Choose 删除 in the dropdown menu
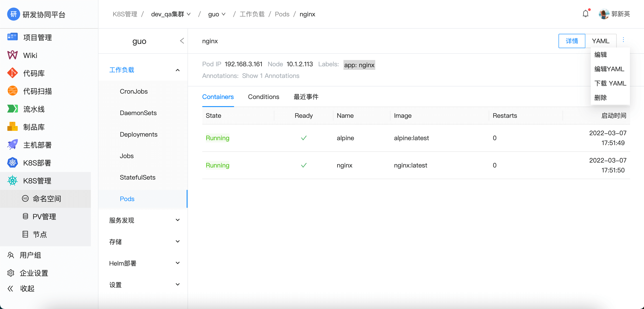This screenshot has width=644, height=309. (x=601, y=98)
